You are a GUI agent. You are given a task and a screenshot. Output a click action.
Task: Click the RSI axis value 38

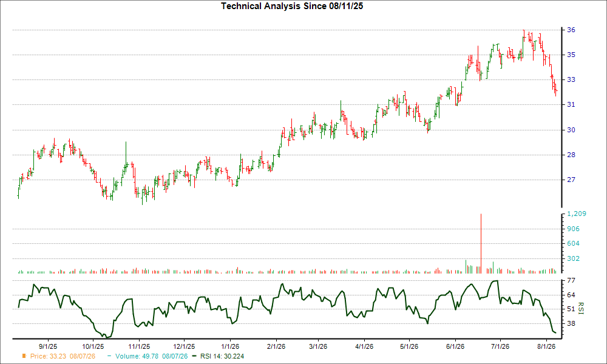tap(571, 323)
